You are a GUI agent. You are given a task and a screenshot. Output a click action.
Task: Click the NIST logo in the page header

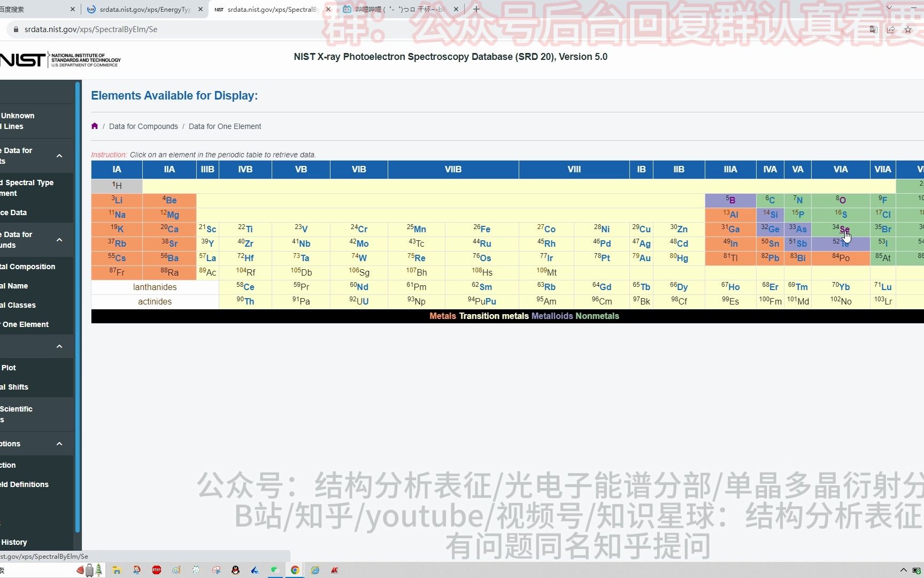[60, 60]
